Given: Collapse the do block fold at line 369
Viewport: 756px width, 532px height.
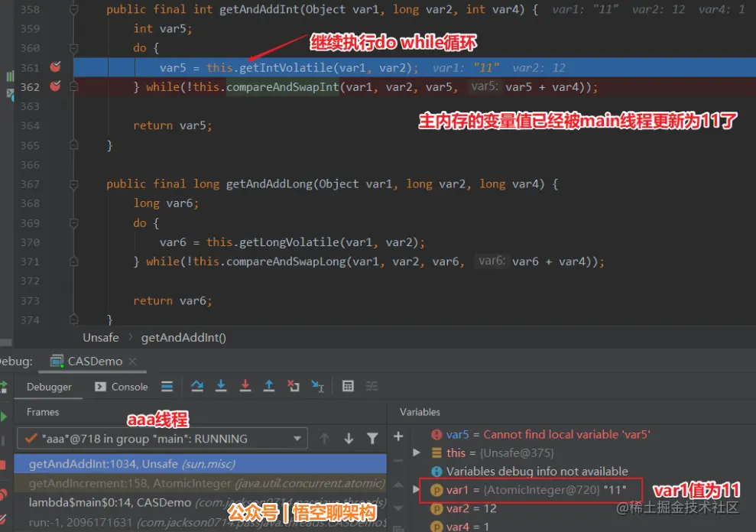Looking at the screenshot, I should 74,223.
